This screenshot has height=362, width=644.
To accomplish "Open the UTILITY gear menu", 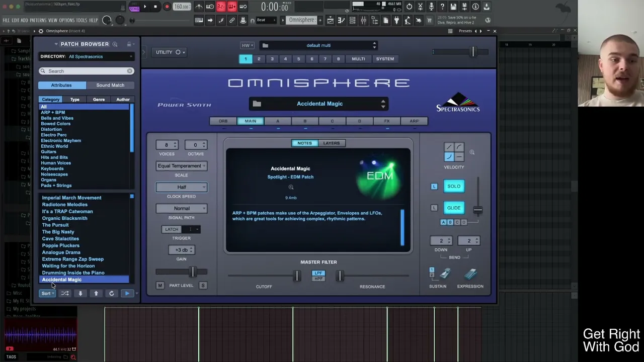I will 170,52.
